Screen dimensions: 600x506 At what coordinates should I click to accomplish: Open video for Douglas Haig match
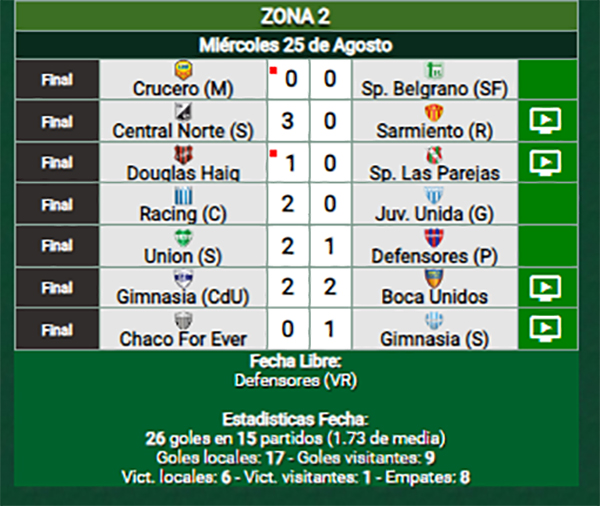pos(545,163)
